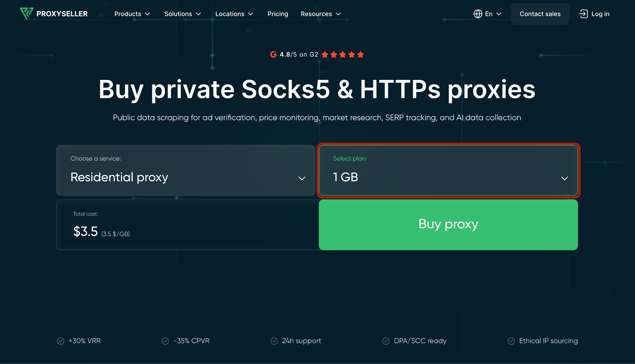Click the G2 rating stars
The height and width of the screenshot is (364, 635).
343,55
